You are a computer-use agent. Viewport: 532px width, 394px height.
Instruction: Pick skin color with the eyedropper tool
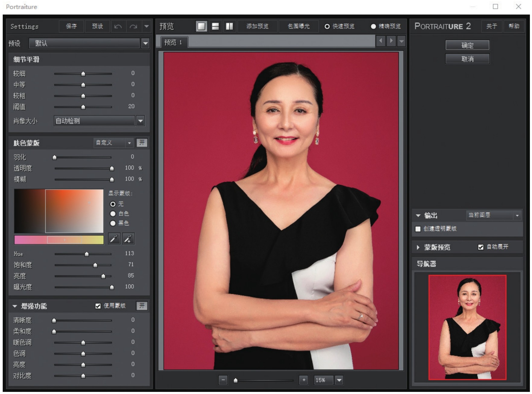point(114,239)
